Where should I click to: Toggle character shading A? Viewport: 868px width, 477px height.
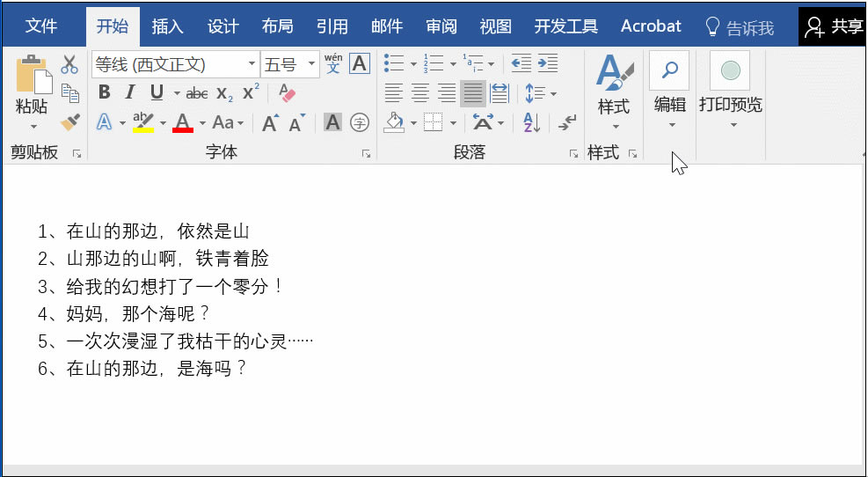coord(332,121)
